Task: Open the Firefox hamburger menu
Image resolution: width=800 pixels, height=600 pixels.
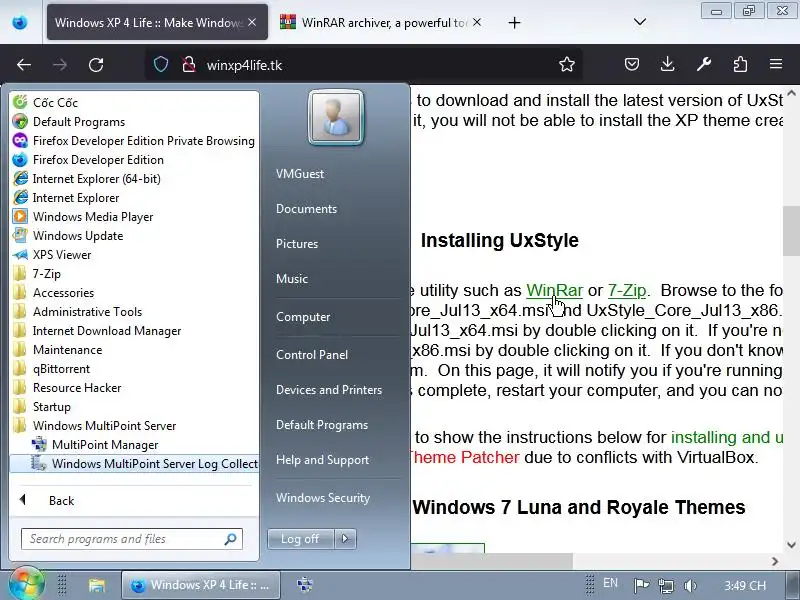Action: 776,64
